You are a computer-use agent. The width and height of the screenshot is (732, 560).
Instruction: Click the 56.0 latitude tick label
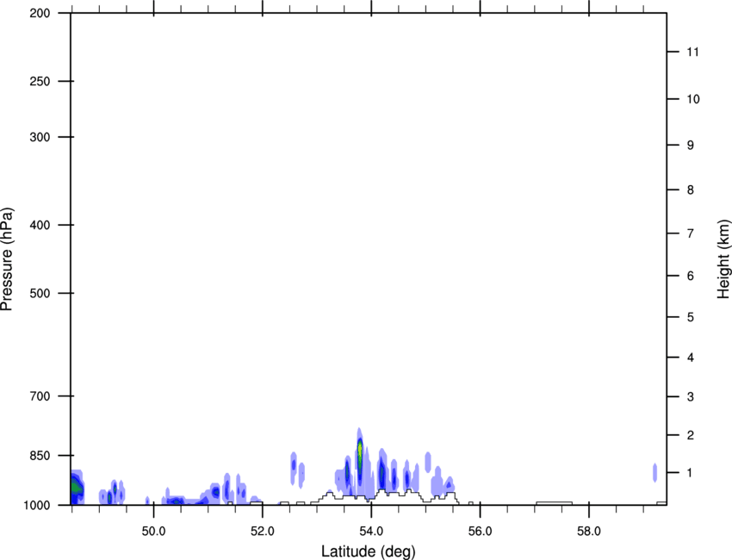coord(481,532)
